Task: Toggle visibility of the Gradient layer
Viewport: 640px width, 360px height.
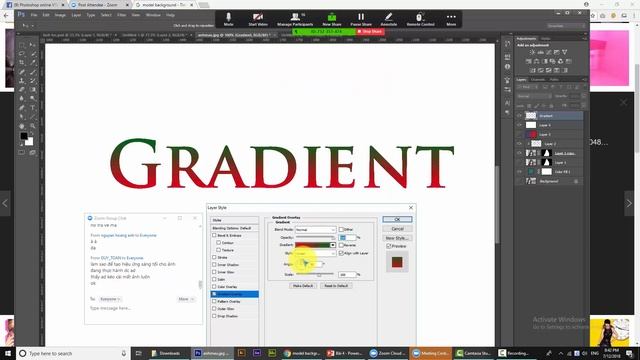Action: pyautogui.click(x=519, y=116)
